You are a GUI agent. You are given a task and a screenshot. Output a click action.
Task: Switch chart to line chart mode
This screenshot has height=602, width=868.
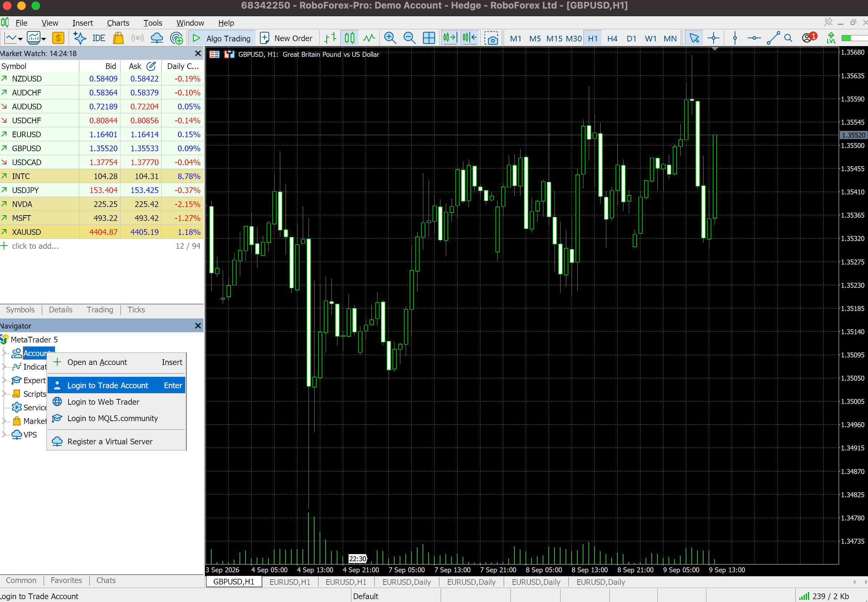point(369,38)
